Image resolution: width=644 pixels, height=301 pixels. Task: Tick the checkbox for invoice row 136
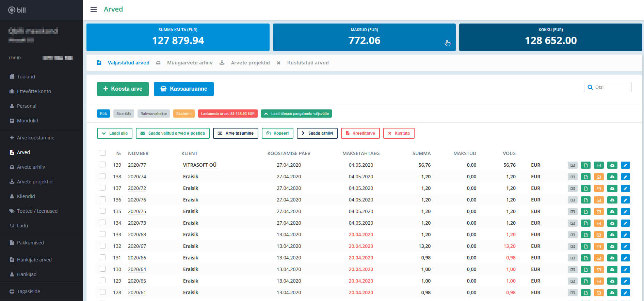(102, 199)
